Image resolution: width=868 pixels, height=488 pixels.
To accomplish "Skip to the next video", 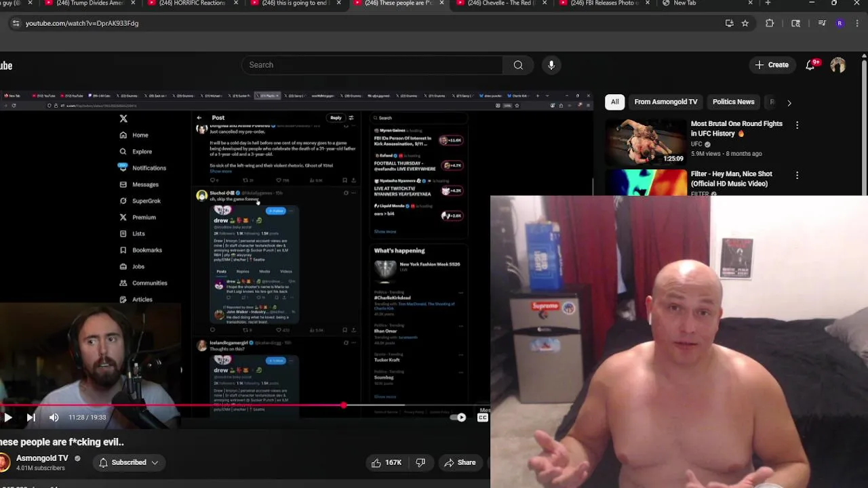I will pyautogui.click(x=31, y=418).
